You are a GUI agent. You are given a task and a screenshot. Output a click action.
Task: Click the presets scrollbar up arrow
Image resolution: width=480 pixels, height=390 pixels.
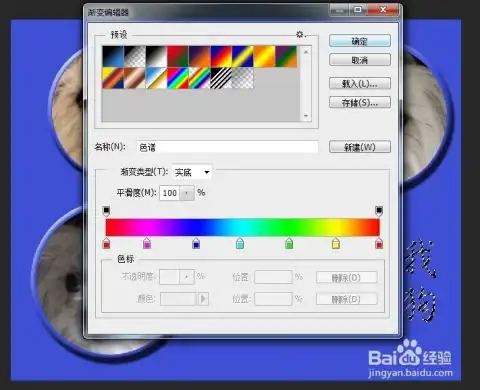coord(306,52)
